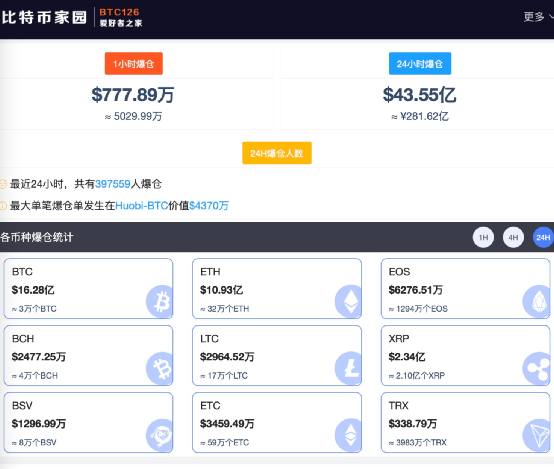Click the EOS logo icon
Viewport: 554px width, 469px height.
(x=536, y=301)
